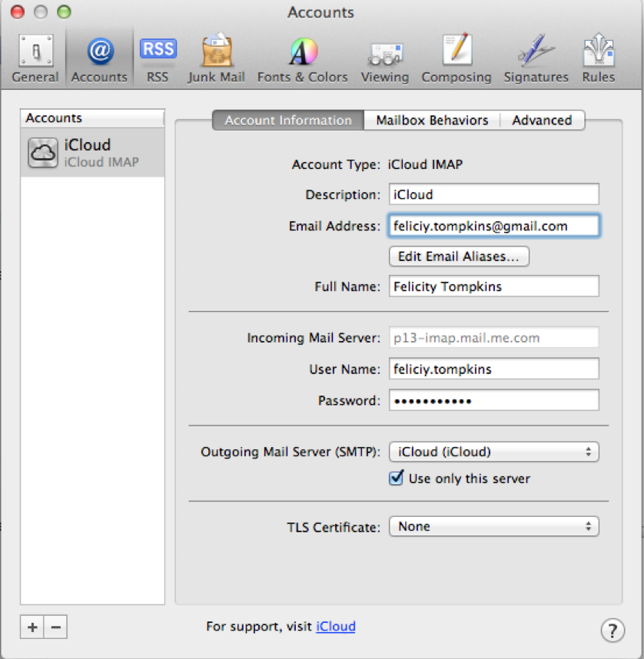Open the TLS Certificate dropdown
Viewport: 644px width, 659px height.
tap(494, 526)
